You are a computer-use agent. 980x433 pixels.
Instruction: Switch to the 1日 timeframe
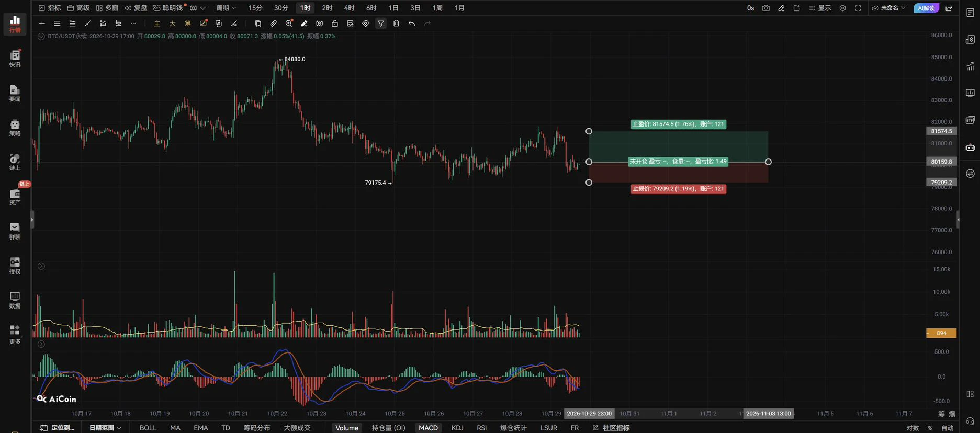393,8
